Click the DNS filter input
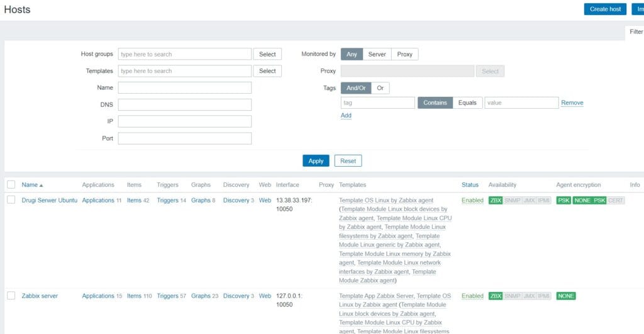This screenshot has height=334, width=644. 185,104
